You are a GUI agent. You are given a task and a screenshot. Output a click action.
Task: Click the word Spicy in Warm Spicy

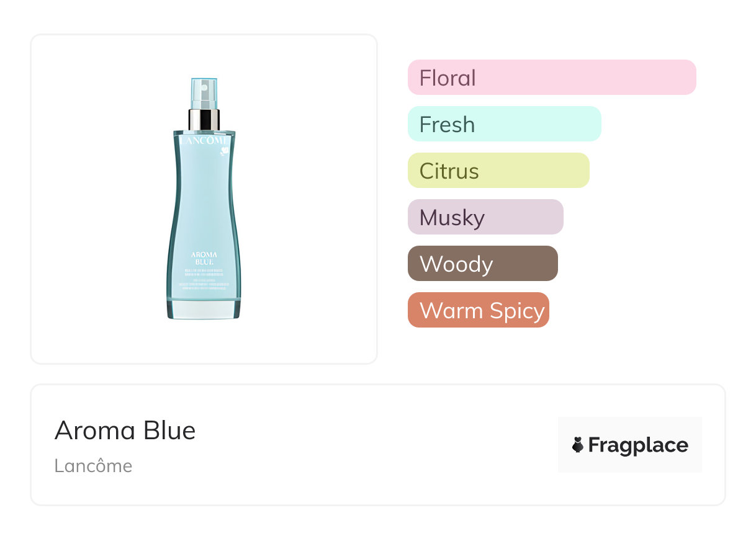pos(516,310)
